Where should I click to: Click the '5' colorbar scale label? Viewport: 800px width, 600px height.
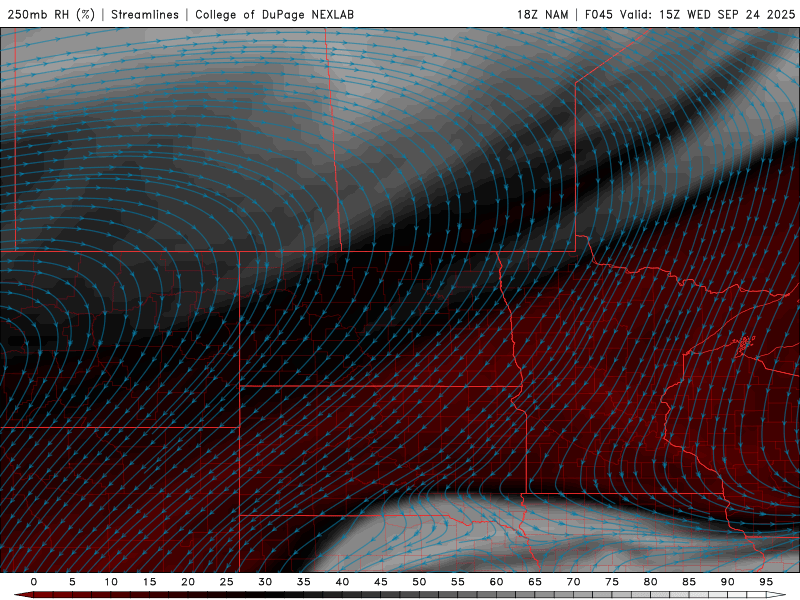[72, 582]
